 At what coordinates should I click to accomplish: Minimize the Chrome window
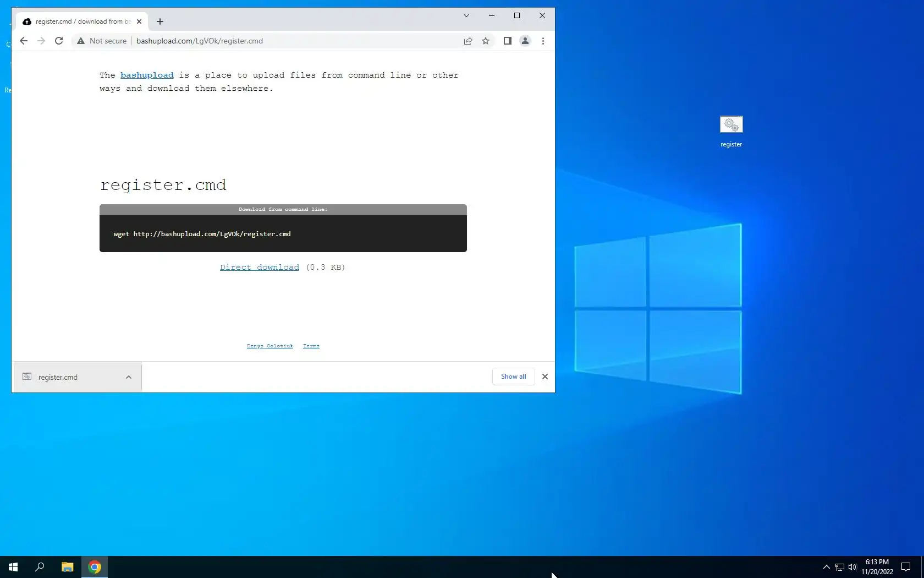pos(492,15)
